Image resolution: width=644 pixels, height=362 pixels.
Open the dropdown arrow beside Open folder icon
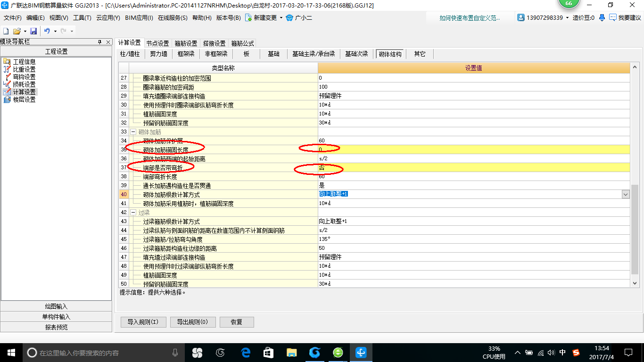(25, 31)
